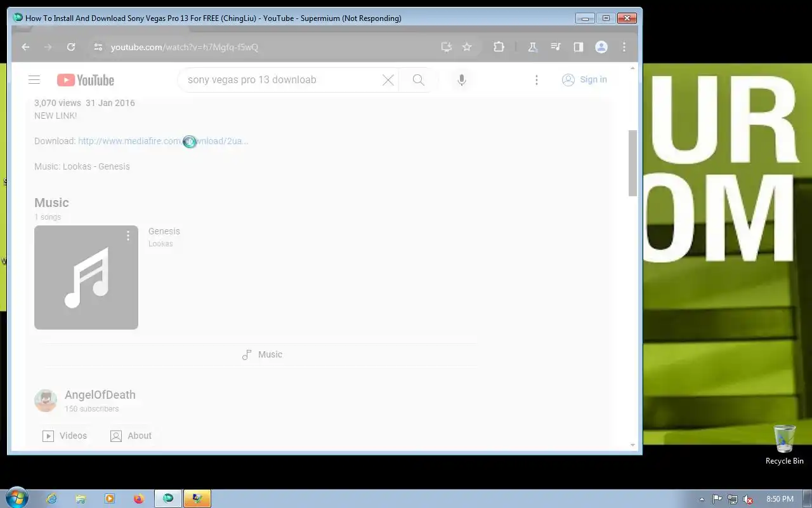The width and height of the screenshot is (812, 508).
Task: Go to the YouTube home logo
Action: tap(86, 80)
